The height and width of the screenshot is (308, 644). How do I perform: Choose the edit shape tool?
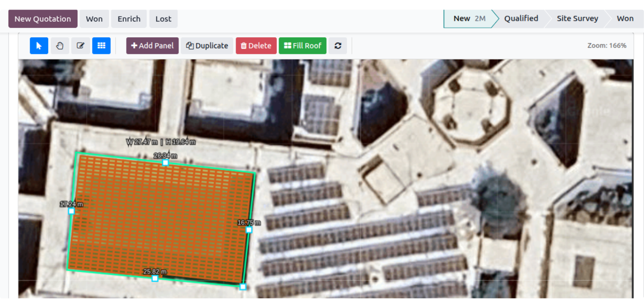pos(81,46)
